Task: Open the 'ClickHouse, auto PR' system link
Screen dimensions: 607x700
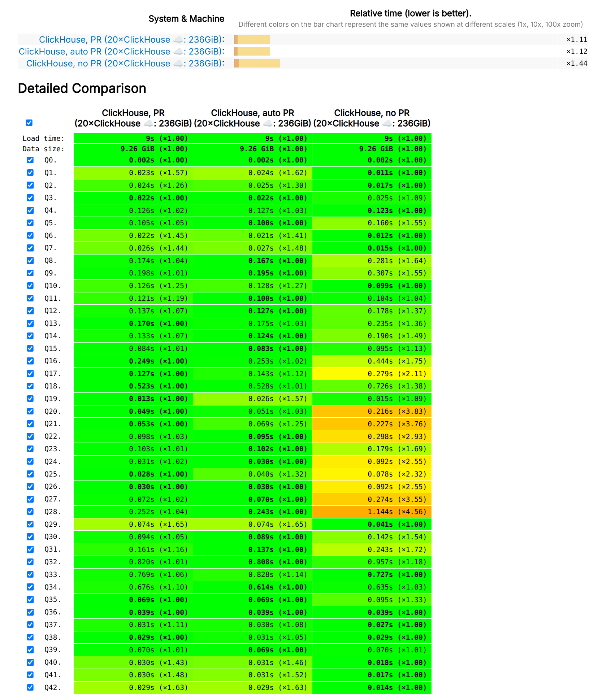Action: [121, 51]
